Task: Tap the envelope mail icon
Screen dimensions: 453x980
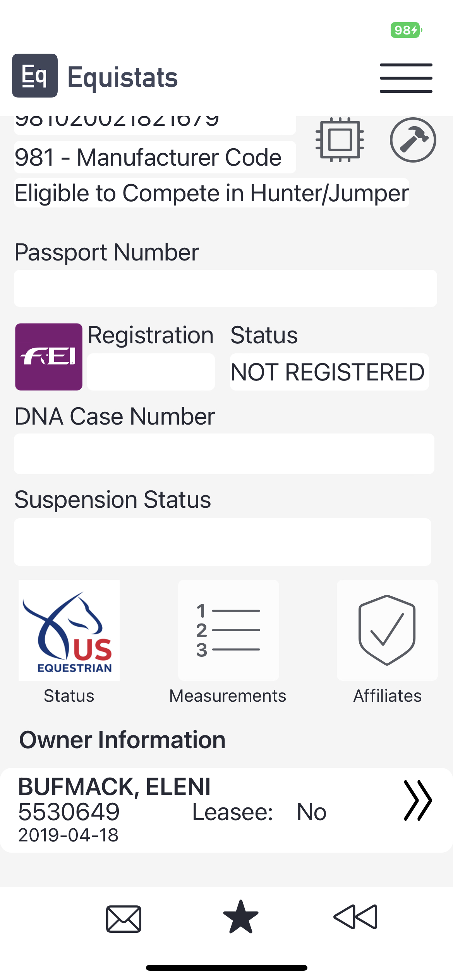Action: (x=124, y=919)
